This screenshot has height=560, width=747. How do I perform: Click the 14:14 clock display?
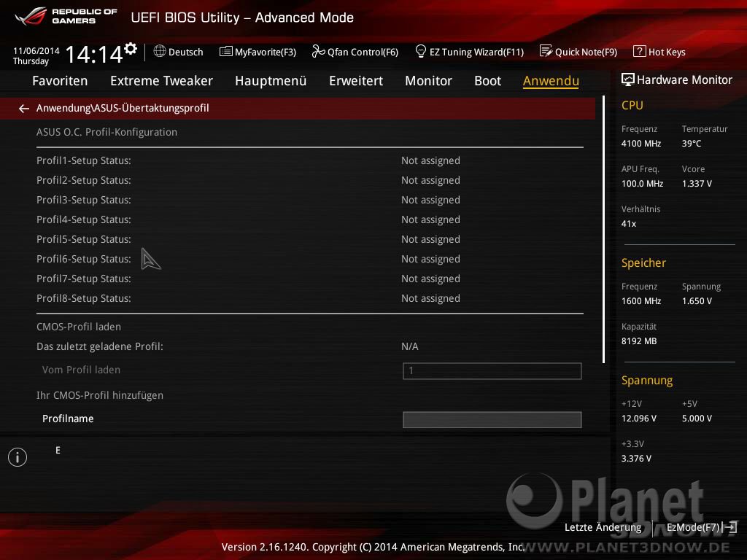tap(94, 54)
